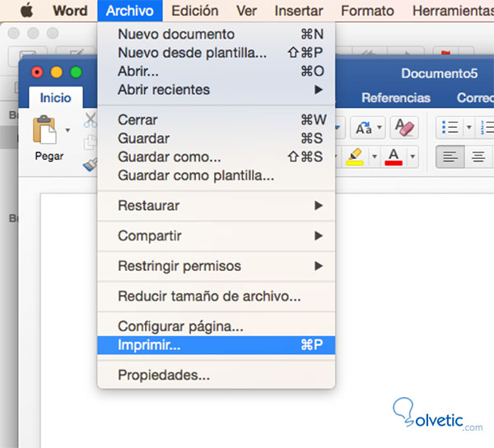This screenshot has width=494, height=448.
Task: Open the Pegar options dropdown arrow
Action: tap(68, 130)
